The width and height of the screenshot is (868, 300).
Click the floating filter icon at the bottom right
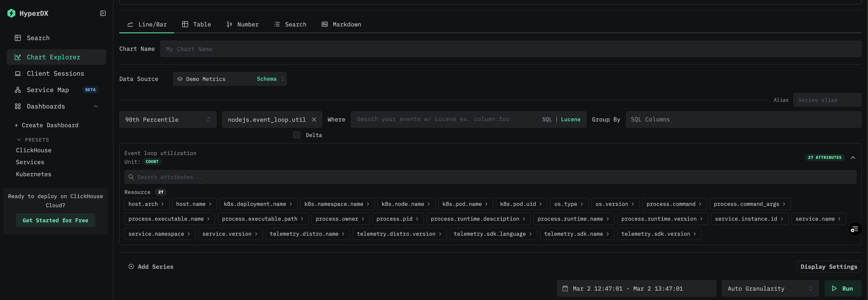pos(855,229)
